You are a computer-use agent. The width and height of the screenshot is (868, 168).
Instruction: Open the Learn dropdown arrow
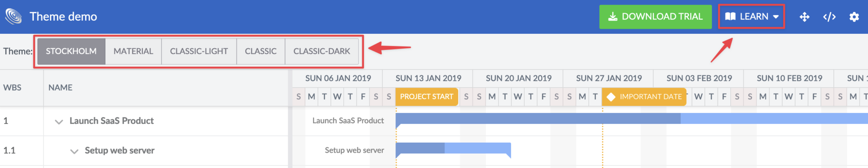point(776,17)
